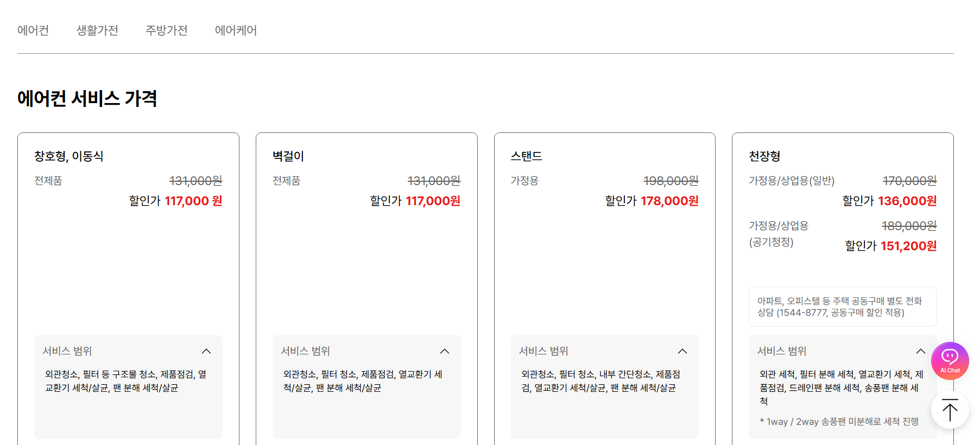This screenshot has height=445, width=980.
Task: Select the 에어컨 tab
Action: 34,30
